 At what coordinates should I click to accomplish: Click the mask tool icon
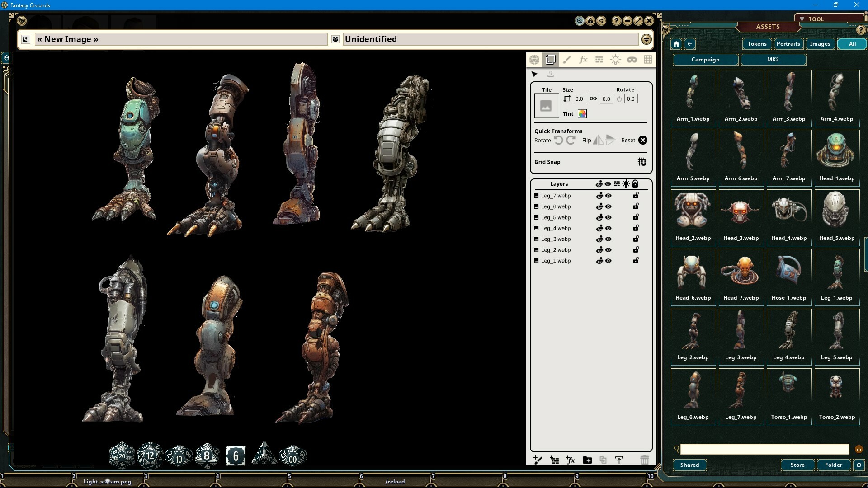click(x=632, y=59)
